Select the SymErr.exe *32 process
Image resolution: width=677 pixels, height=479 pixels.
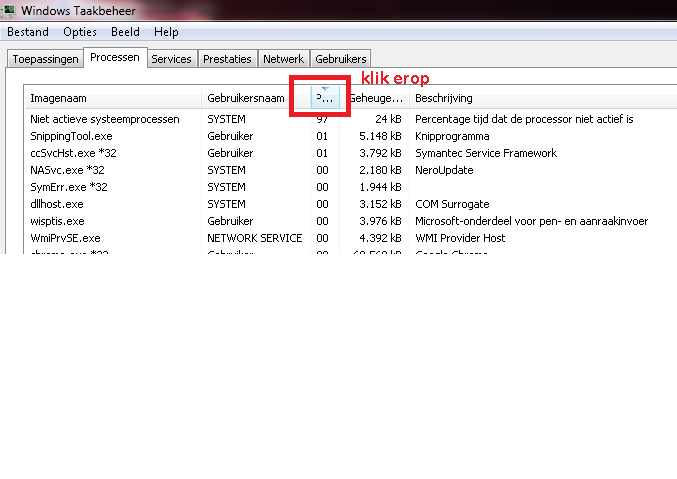[x=351, y=187]
